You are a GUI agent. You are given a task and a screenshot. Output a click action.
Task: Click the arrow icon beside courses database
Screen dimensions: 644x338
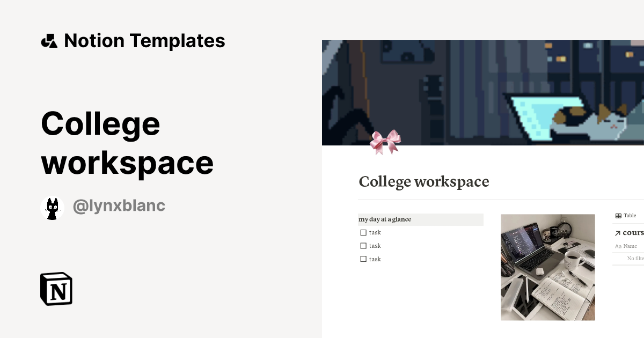617,232
